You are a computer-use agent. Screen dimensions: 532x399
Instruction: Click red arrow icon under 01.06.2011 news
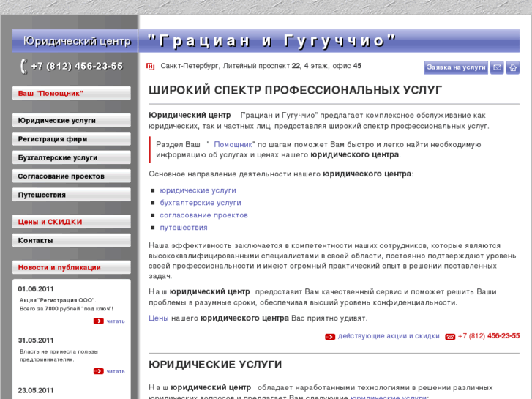click(x=98, y=321)
